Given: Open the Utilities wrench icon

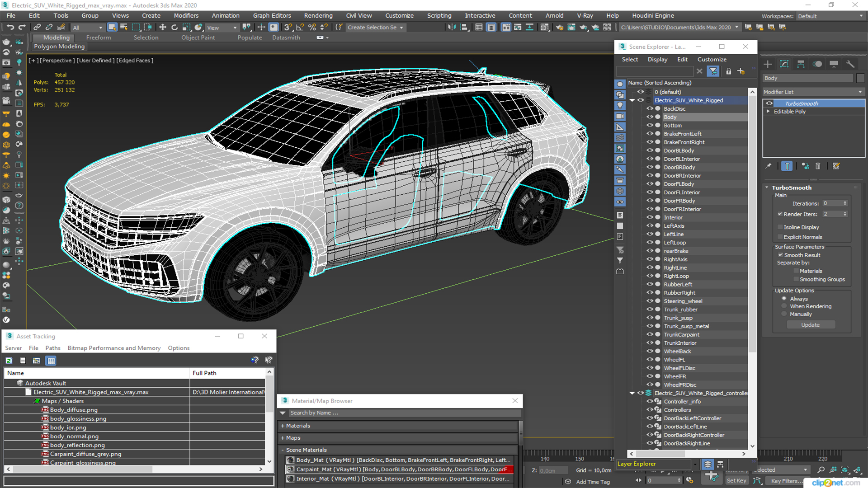Looking at the screenshot, I should (x=850, y=64).
